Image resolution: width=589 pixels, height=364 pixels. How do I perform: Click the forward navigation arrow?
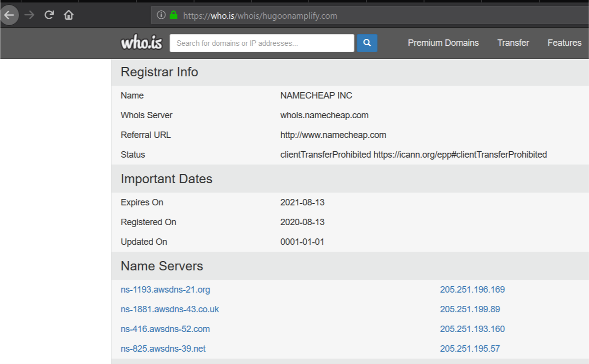(30, 15)
